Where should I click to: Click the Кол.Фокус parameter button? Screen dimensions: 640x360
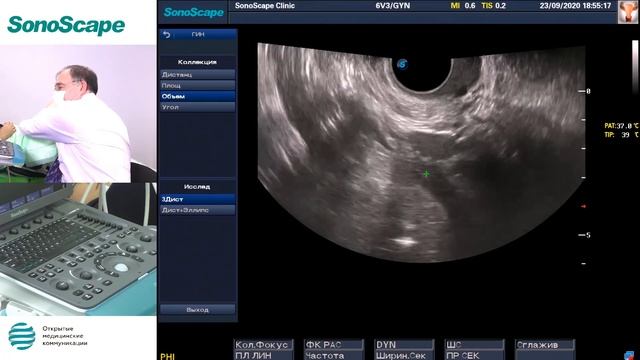click(263, 345)
